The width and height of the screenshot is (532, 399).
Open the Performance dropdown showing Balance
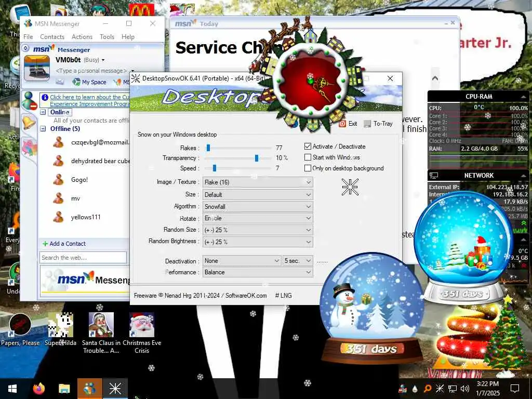(258, 272)
